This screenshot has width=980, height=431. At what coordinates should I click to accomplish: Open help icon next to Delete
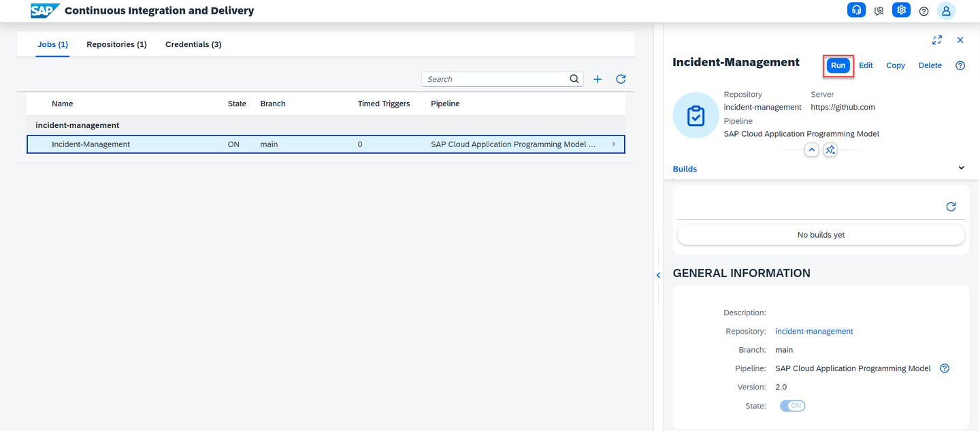point(960,65)
